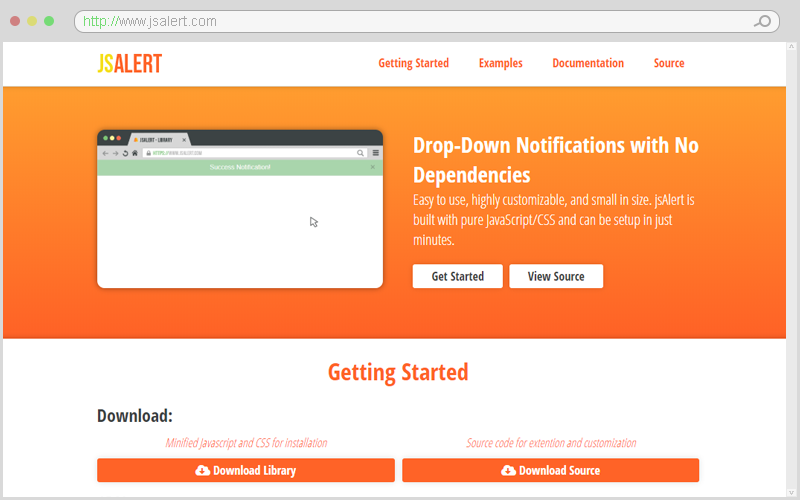This screenshot has width=800, height=500.
Task: Open the Getting Started nav item
Action: click(413, 63)
